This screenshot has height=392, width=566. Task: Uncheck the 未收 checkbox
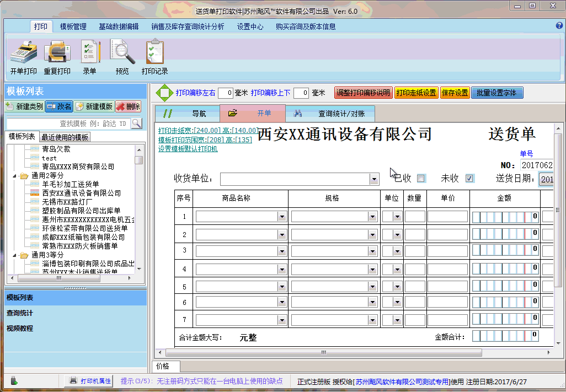(x=469, y=179)
